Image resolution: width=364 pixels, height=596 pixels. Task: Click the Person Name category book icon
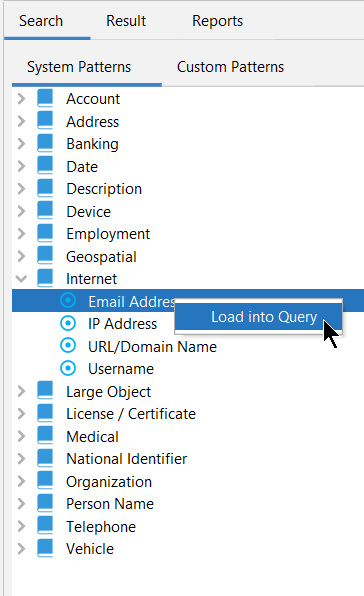[45, 503]
